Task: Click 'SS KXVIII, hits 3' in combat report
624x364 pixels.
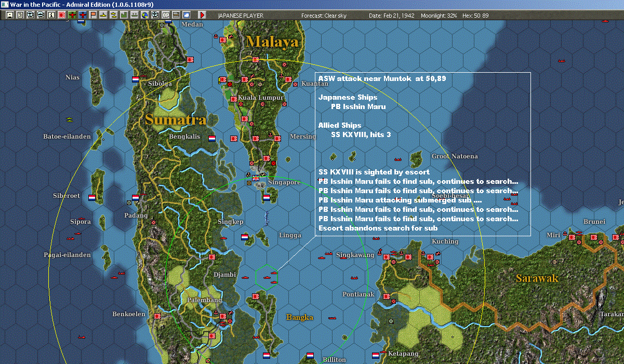Action: coord(361,134)
